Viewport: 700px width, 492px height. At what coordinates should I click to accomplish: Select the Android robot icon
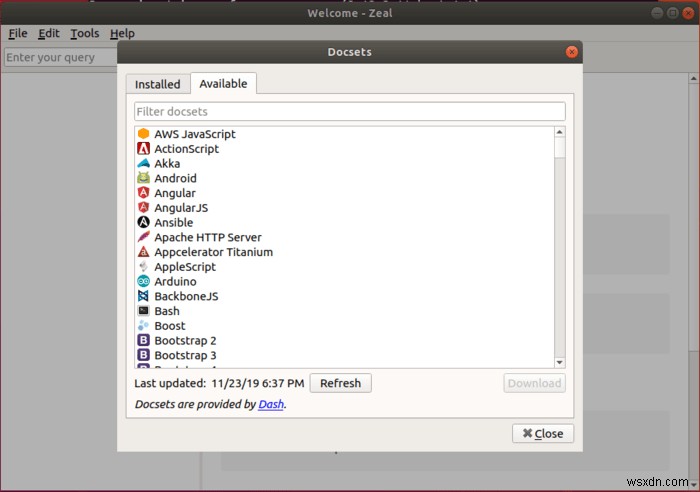point(143,178)
